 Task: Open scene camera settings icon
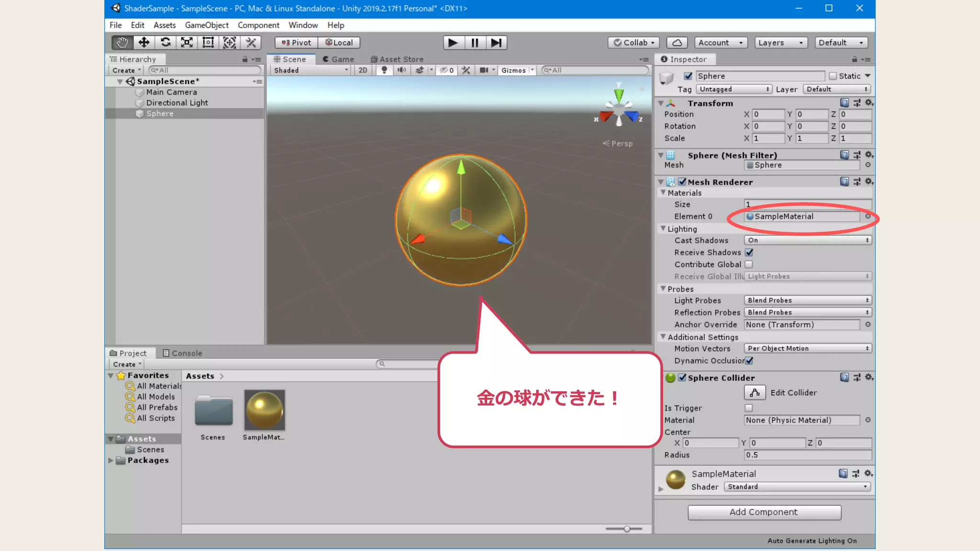(484, 70)
